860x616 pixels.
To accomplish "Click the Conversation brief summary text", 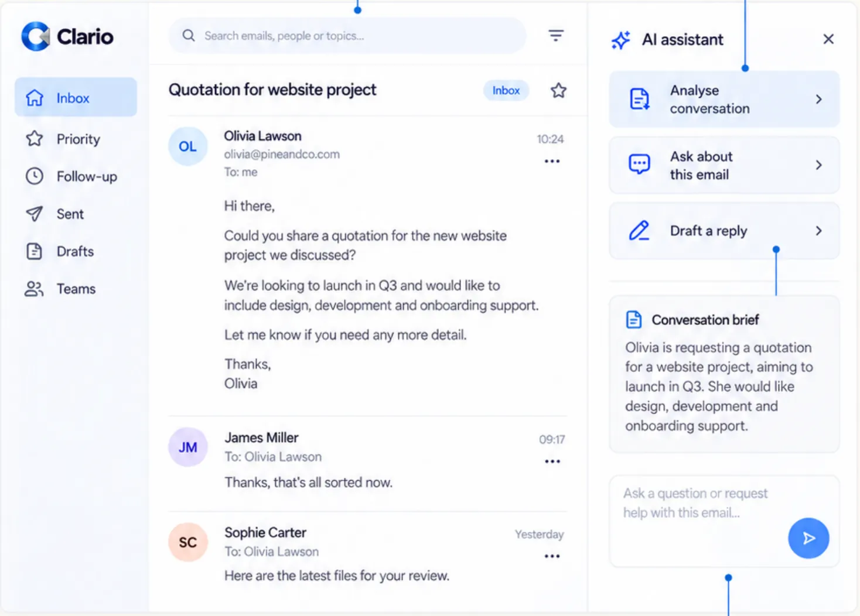I will tap(719, 386).
